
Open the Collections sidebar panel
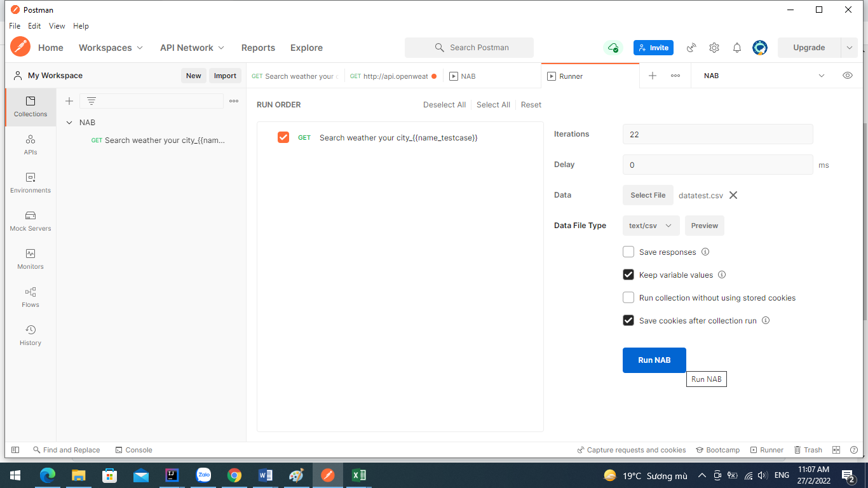tap(31, 107)
